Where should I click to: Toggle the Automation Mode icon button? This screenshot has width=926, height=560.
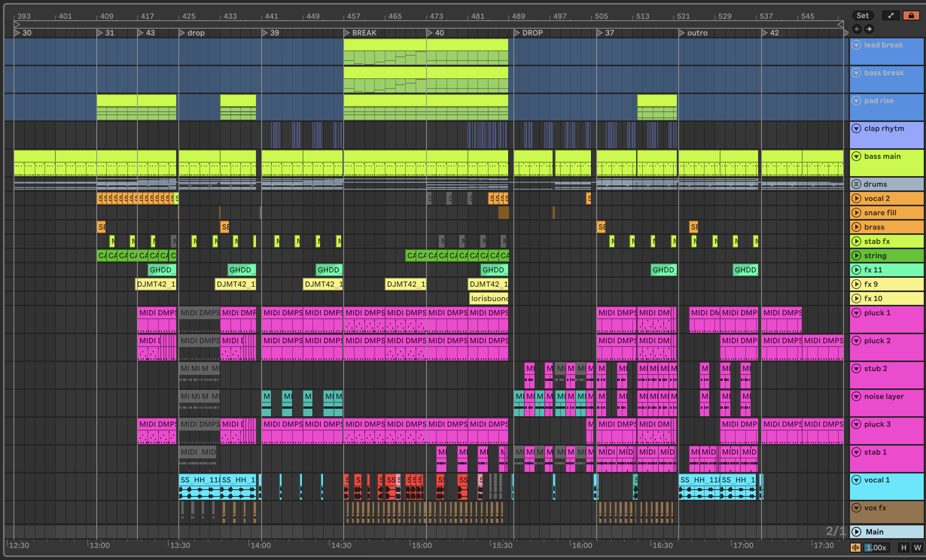coord(891,15)
